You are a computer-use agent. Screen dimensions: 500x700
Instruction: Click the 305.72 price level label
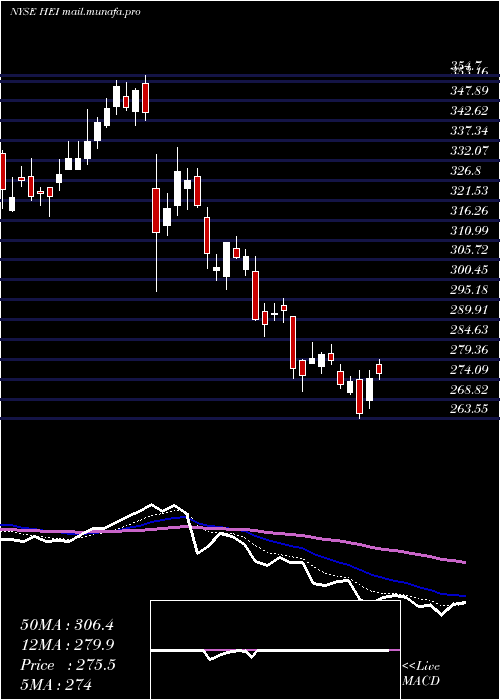[469, 250]
